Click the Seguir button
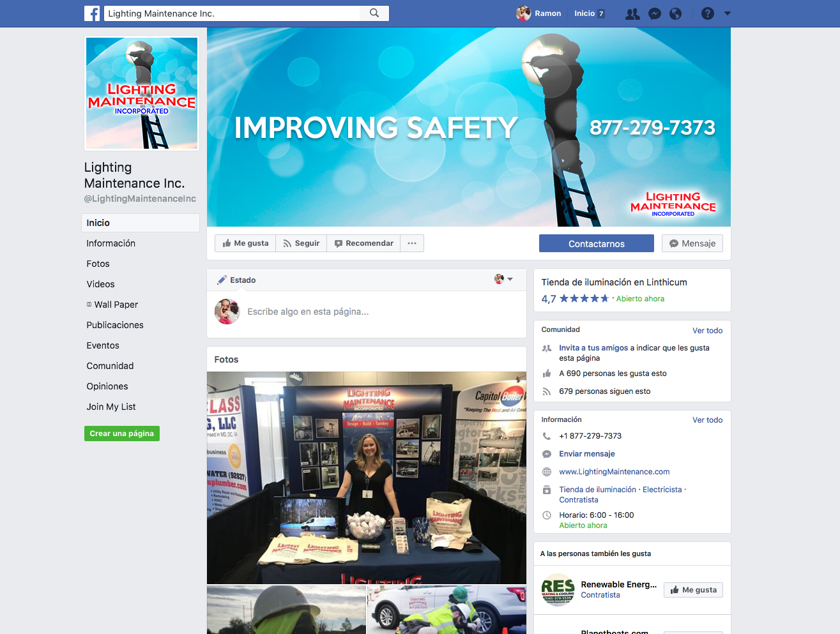The image size is (840, 634). 302,243
